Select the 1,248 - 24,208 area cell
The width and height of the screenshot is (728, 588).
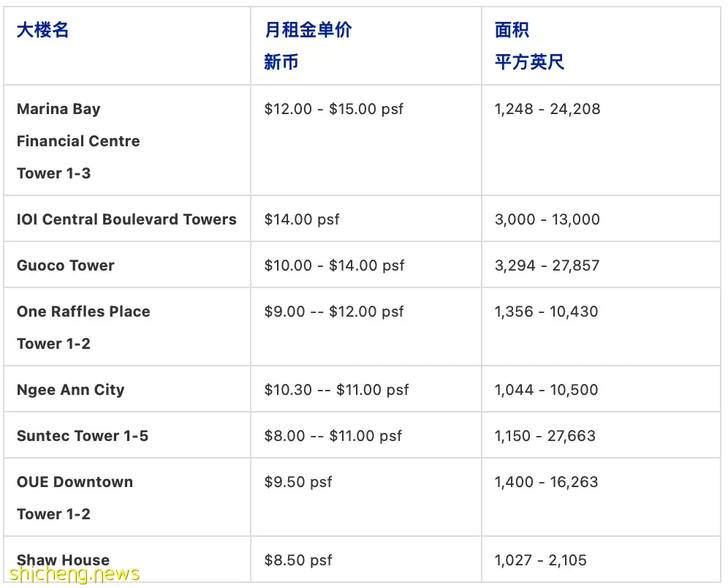click(547, 109)
